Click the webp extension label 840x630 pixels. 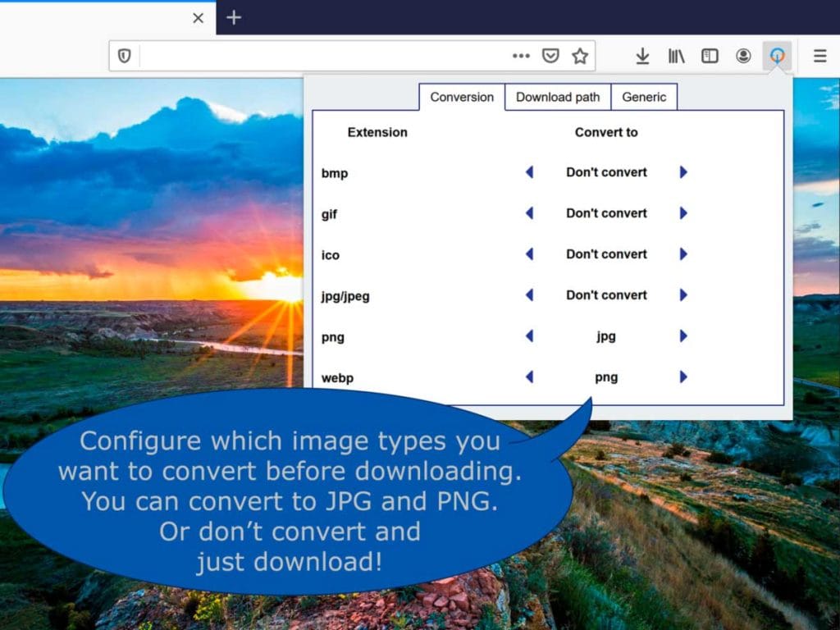coord(337,378)
